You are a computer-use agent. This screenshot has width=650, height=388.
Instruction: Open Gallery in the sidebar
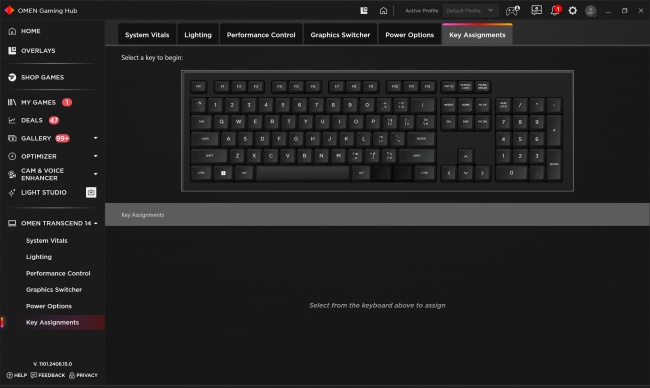pos(36,138)
